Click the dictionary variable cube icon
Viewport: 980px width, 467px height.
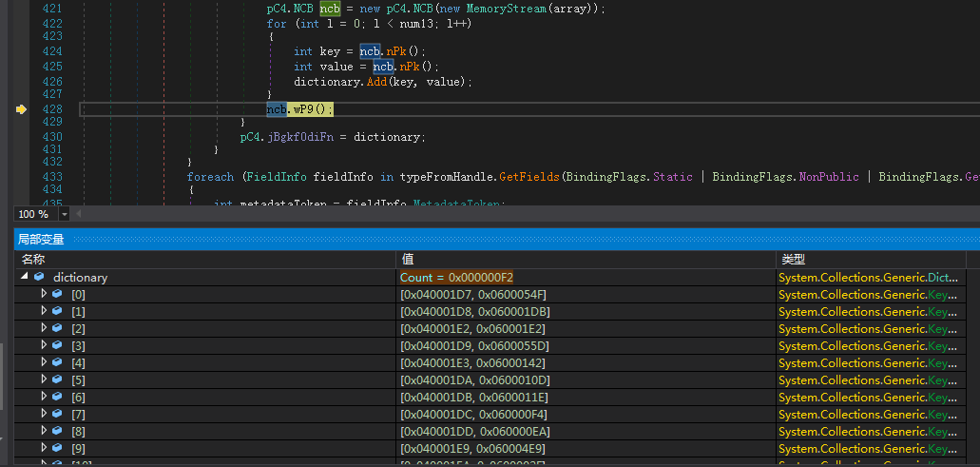(39, 277)
